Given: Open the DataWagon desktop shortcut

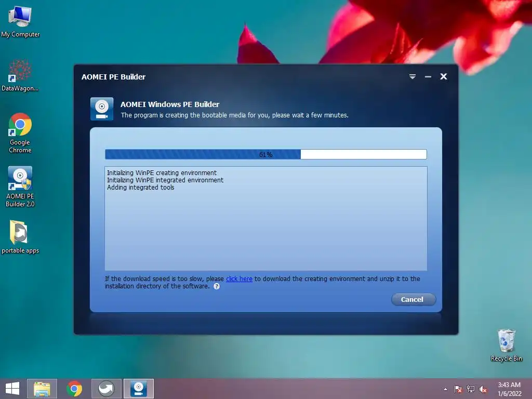Looking at the screenshot, I should pos(20,75).
